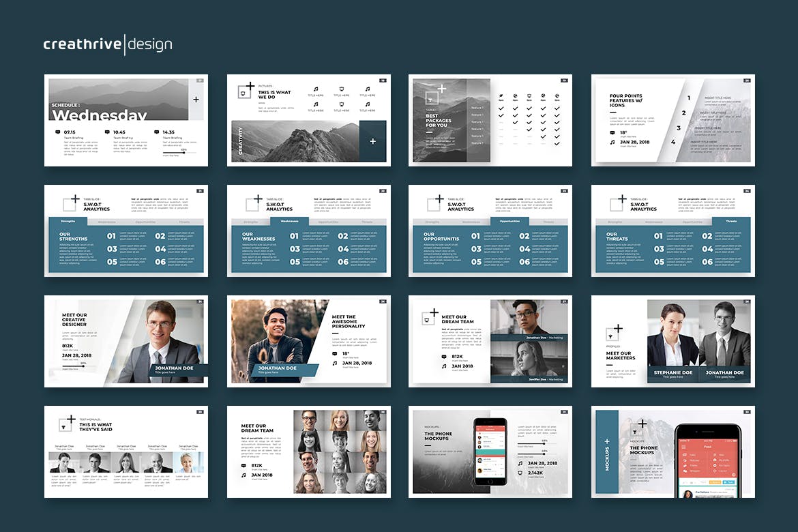Click the plus icon on the blue Mockups sidebar
The width and height of the screenshot is (798, 532).
pos(606,441)
